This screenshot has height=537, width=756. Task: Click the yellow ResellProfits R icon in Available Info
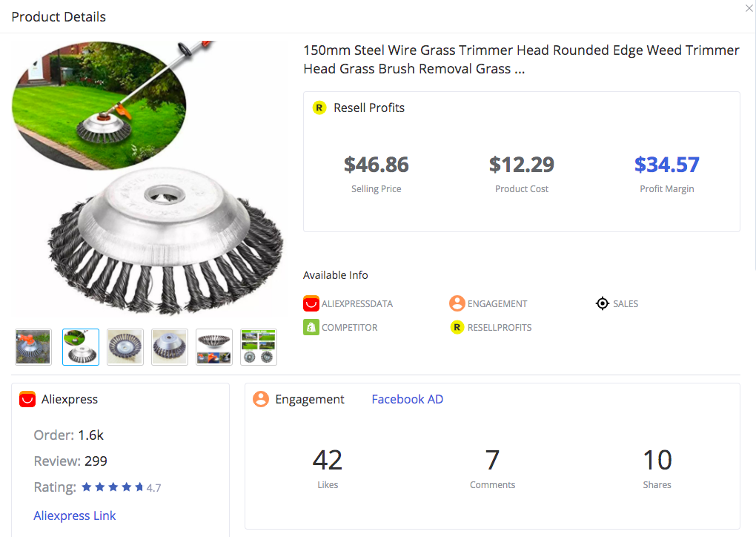tap(457, 327)
